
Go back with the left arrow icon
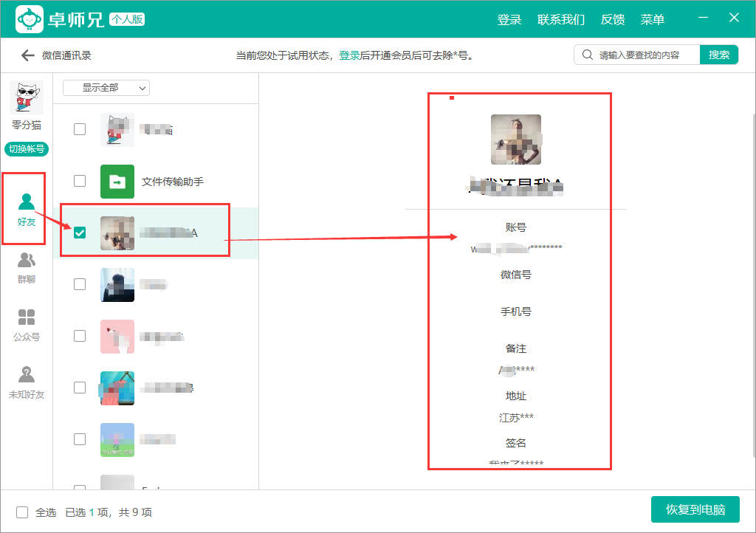(x=27, y=55)
